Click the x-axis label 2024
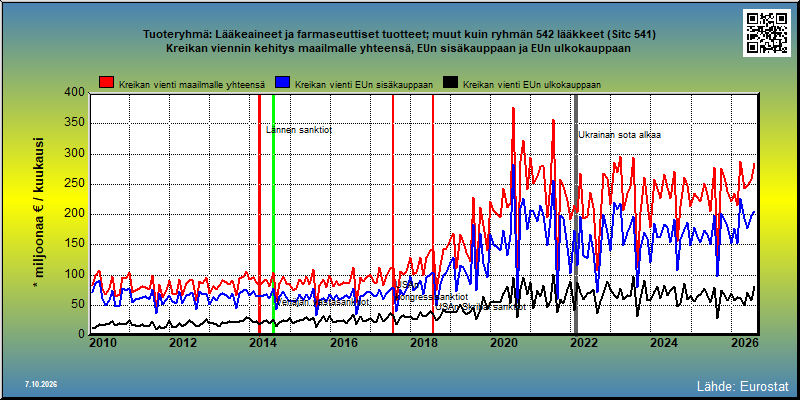The height and width of the screenshot is (400, 800). point(664,342)
